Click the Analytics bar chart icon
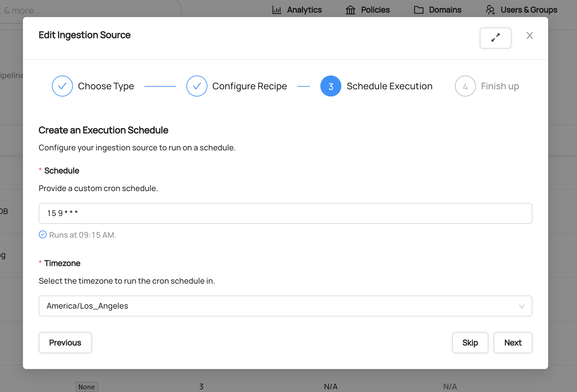 tap(277, 10)
